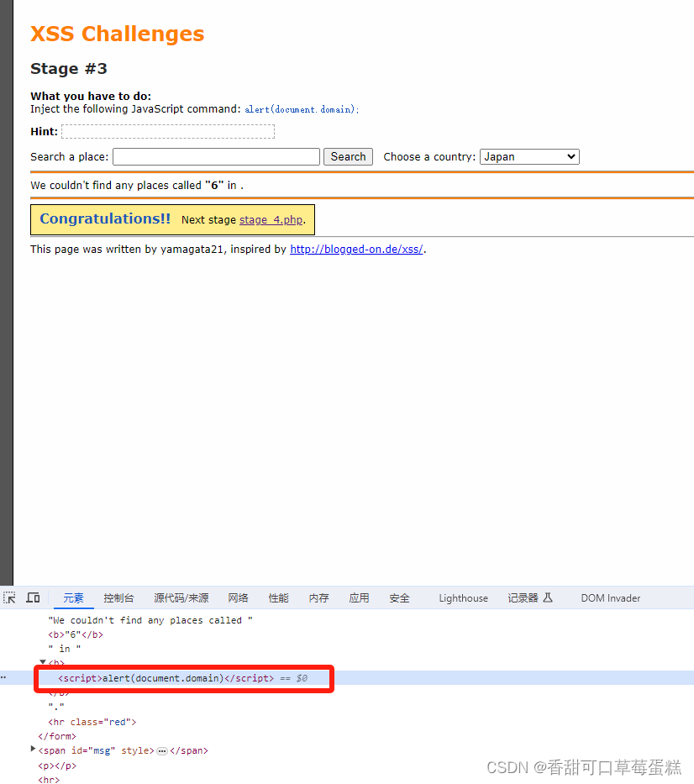Visit the blogged-on.de/xss link

coord(355,248)
